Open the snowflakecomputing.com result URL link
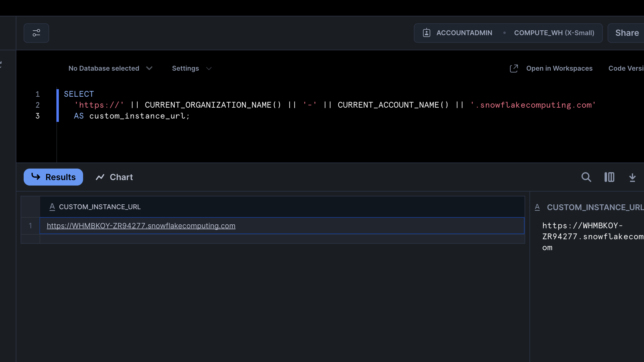The height and width of the screenshot is (362, 644). click(141, 226)
